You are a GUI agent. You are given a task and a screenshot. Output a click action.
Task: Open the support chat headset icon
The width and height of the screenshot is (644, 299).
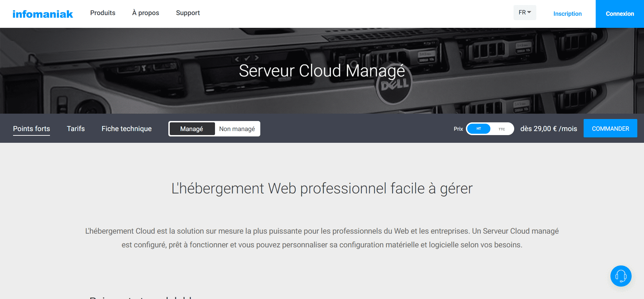point(621,276)
